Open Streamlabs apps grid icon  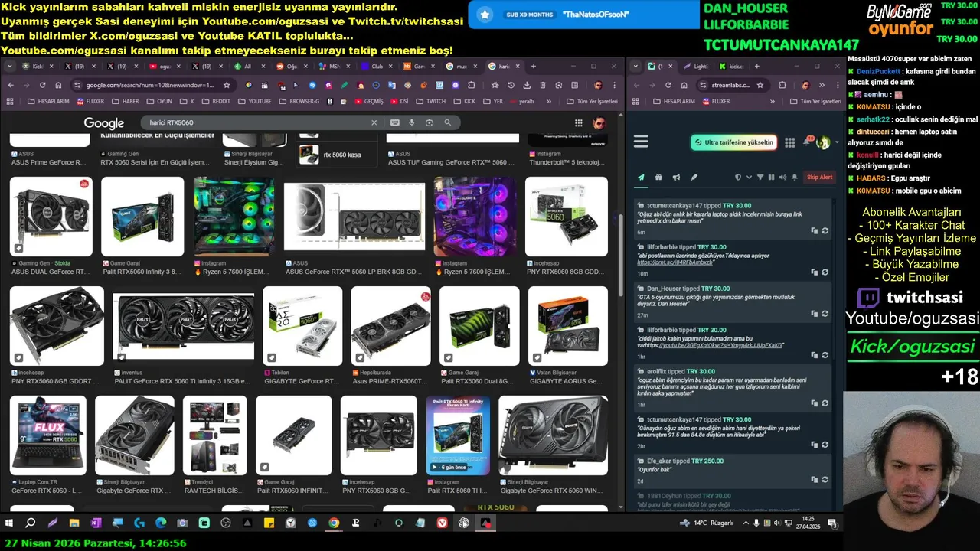click(790, 143)
